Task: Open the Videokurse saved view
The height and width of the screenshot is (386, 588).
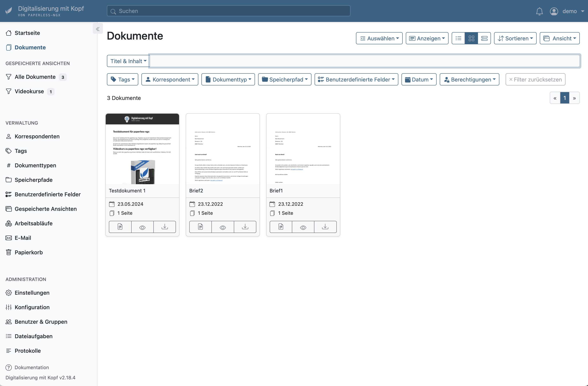Action: (x=29, y=91)
